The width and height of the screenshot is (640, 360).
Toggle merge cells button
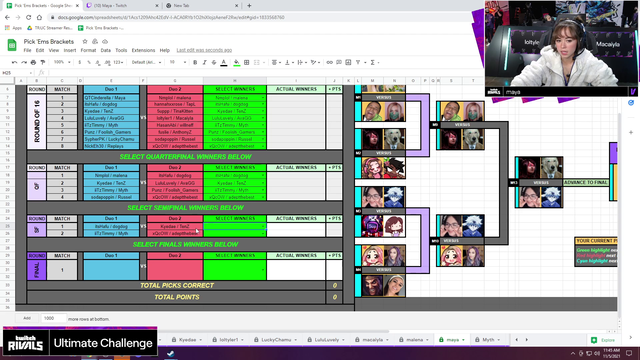pyautogui.click(x=257, y=62)
